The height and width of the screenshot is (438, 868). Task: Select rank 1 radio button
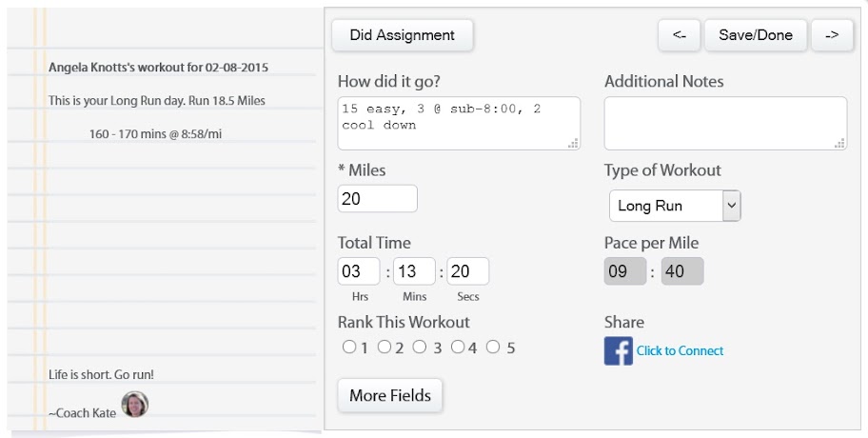point(349,348)
